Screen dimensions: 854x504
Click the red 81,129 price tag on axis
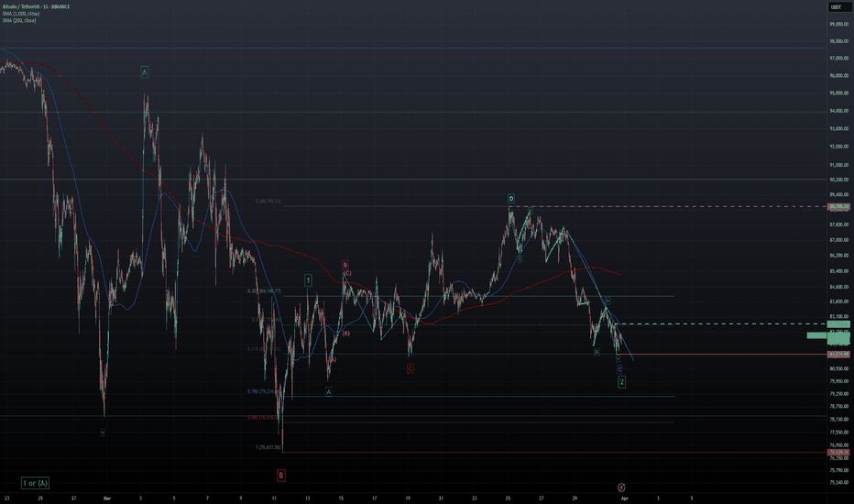coord(838,354)
